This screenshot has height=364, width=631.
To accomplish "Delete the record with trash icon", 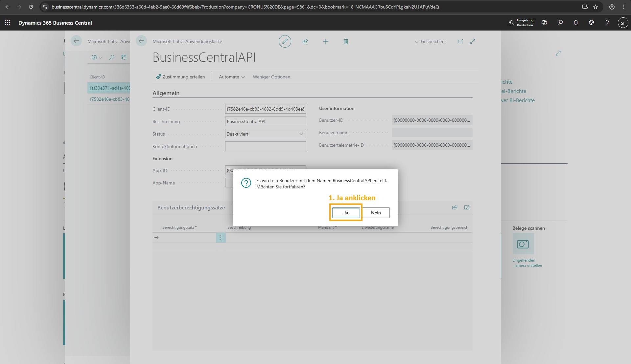I will tap(346, 41).
